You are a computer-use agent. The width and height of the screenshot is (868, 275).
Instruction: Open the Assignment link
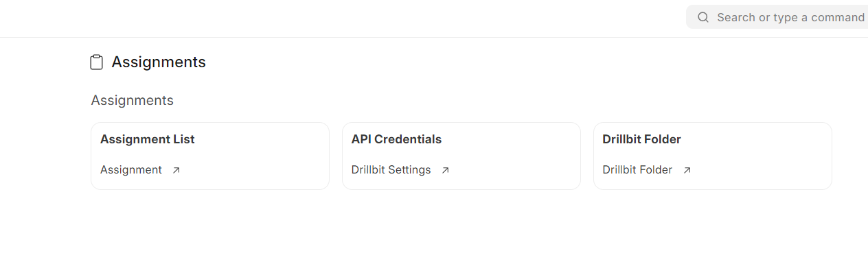pos(131,170)
